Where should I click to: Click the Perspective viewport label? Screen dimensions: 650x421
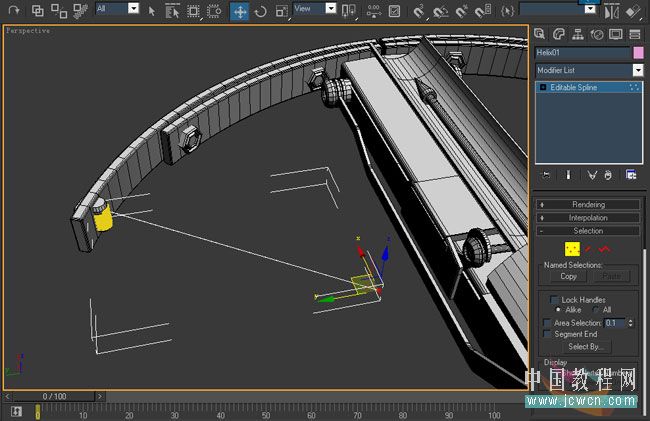(x=28, y=31)
